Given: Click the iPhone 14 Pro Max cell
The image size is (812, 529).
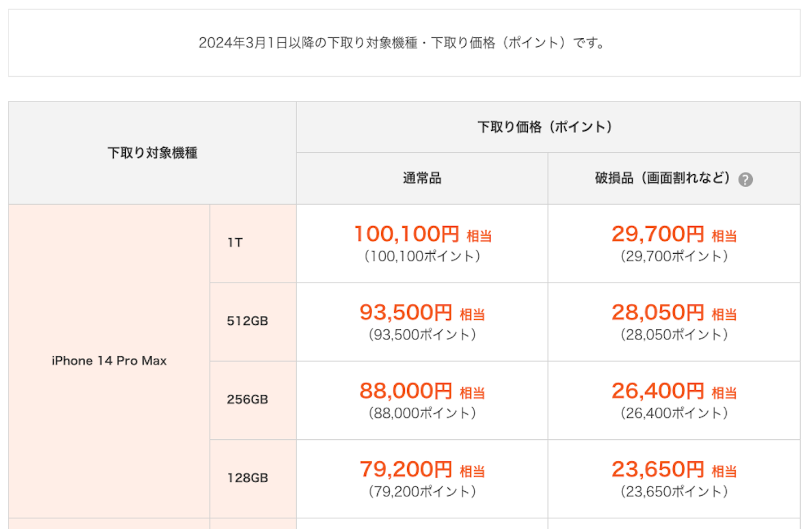Looking at the screenshot, I should click(x=109, y=361).
